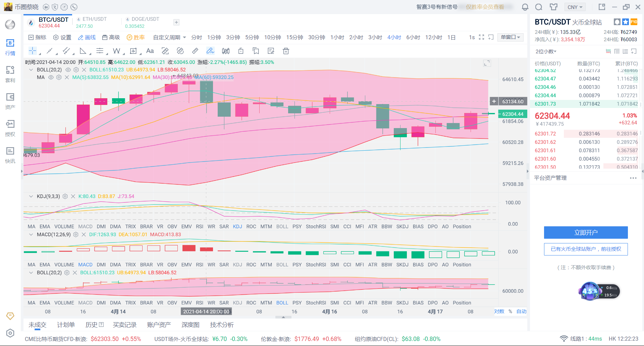Collapse the KDJ(9,3,3) panel chevron
The height and width of the screenshot is (346, 644).
coord(31,196)
